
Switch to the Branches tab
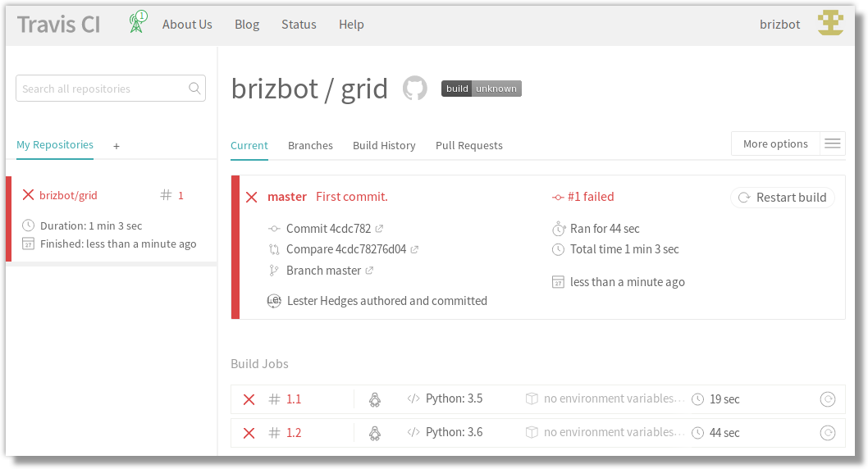point(310,145)
